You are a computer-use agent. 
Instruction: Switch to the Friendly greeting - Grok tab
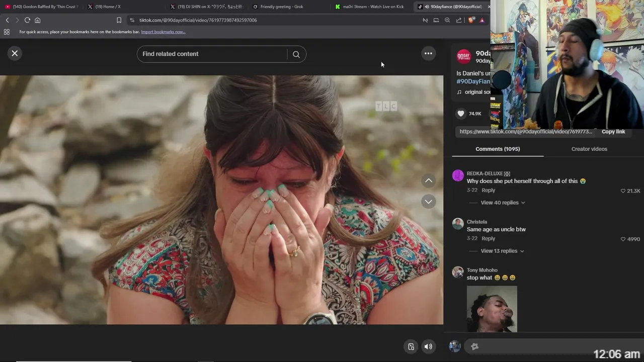point(289,7)
